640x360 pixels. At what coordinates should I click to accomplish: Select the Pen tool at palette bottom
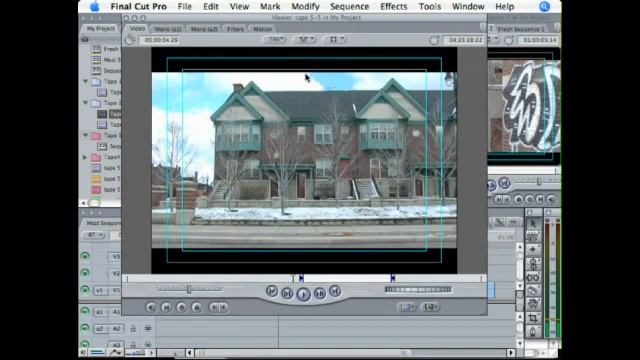click(533, 331)
